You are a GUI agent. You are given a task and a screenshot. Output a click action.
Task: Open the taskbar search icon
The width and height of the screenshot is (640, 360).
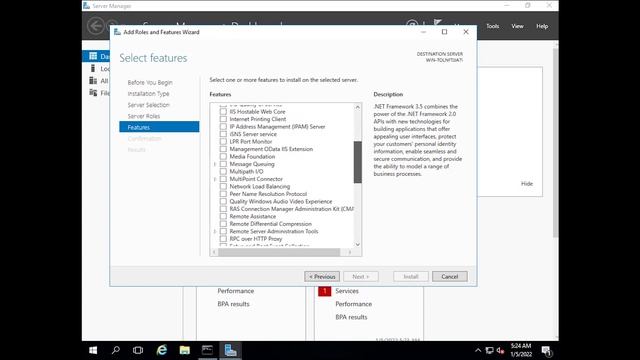coord(116,350)
